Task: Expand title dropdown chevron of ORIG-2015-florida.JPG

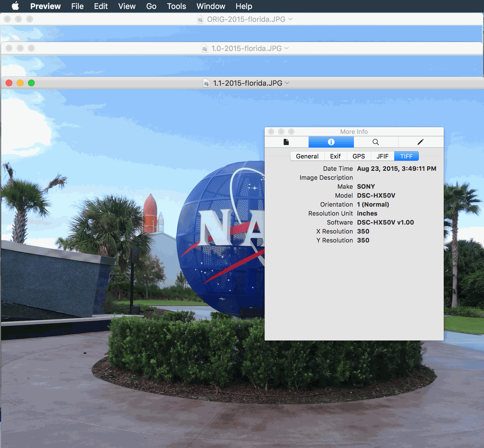Action: pos(290,19)
